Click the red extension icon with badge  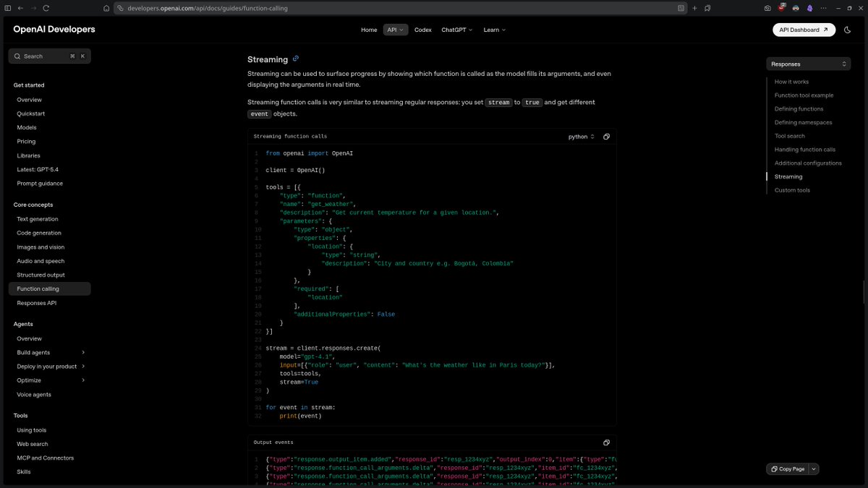click(783, 8)
